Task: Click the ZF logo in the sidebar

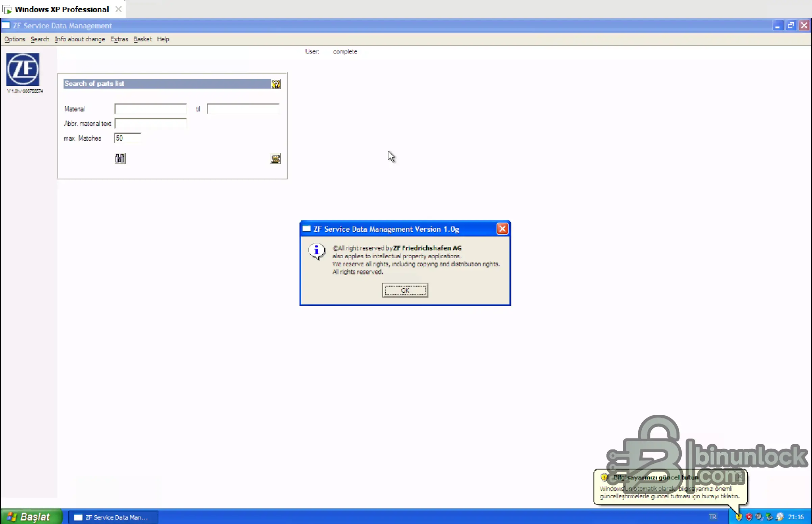Action: (23, 69)
